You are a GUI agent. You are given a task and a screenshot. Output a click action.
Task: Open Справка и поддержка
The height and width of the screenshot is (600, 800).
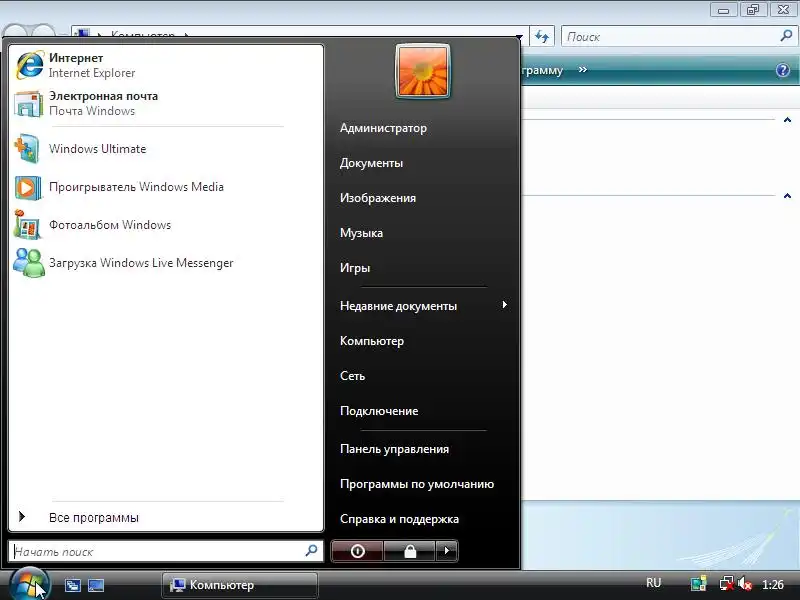(399, 519)
